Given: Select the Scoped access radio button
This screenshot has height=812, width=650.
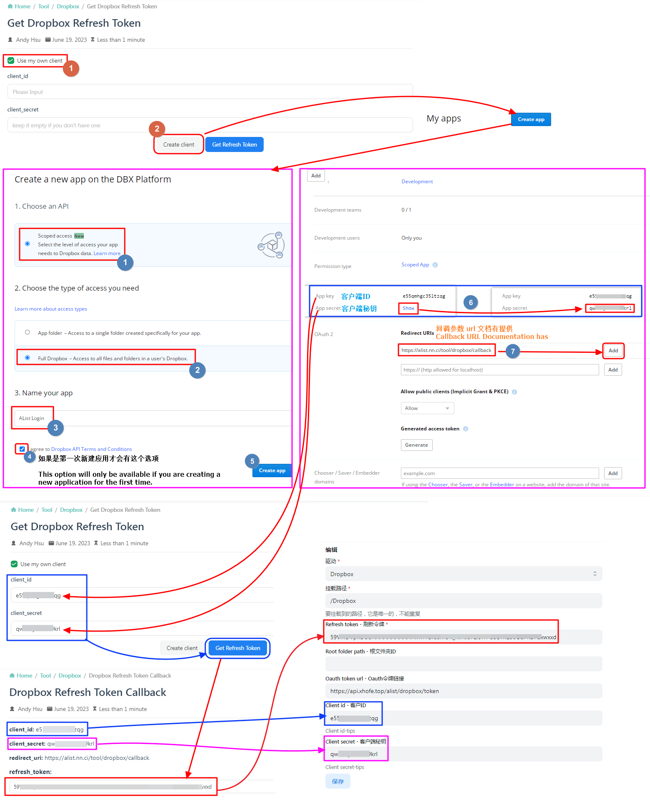Looking at the screenshot, I should [28, 244].
